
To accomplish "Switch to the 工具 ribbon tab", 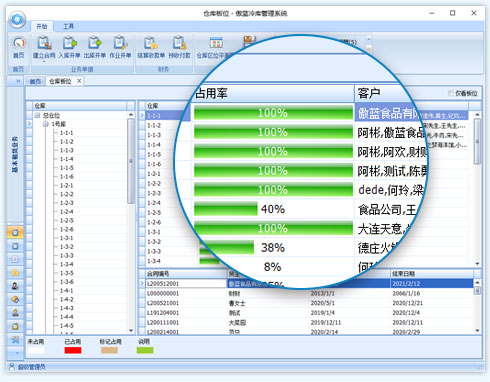I will pyautogui.click(x=68, y=26).
